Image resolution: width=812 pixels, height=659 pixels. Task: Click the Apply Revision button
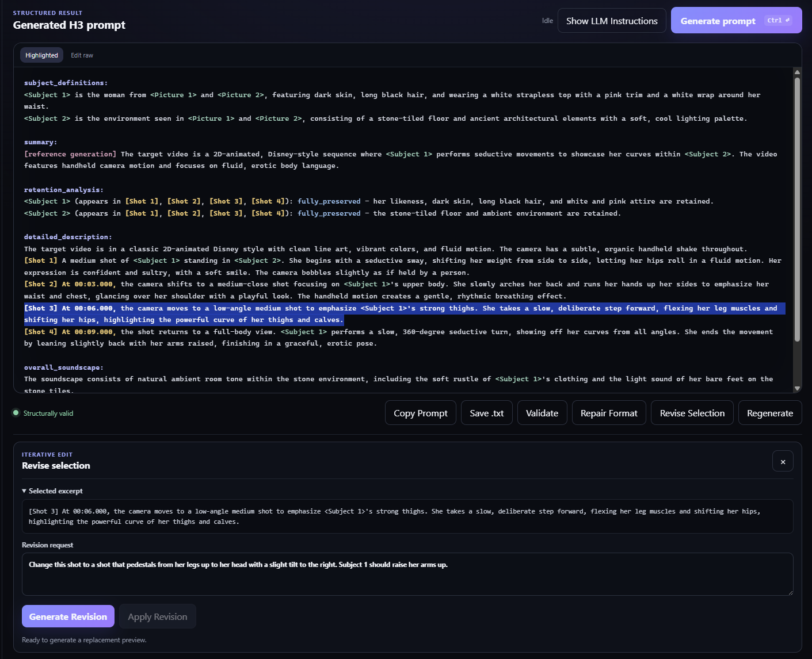[158, 616]
